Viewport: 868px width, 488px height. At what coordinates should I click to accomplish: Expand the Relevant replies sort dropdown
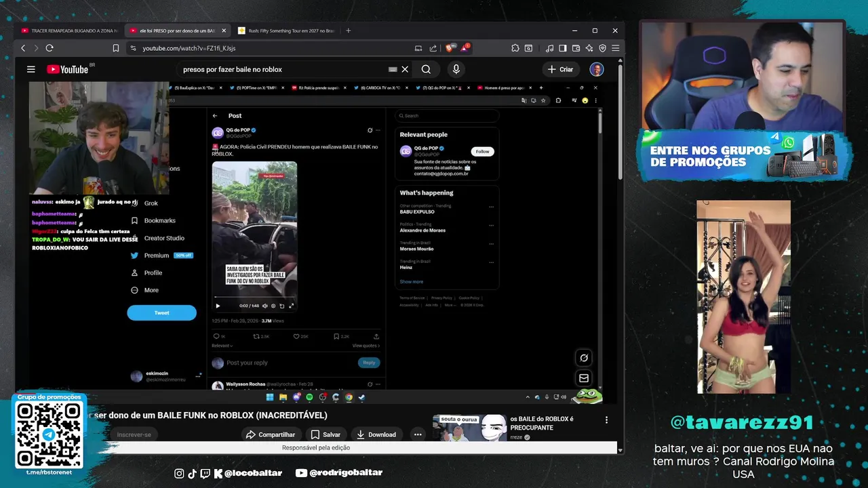pyautogui.click(x=222, y=346)
